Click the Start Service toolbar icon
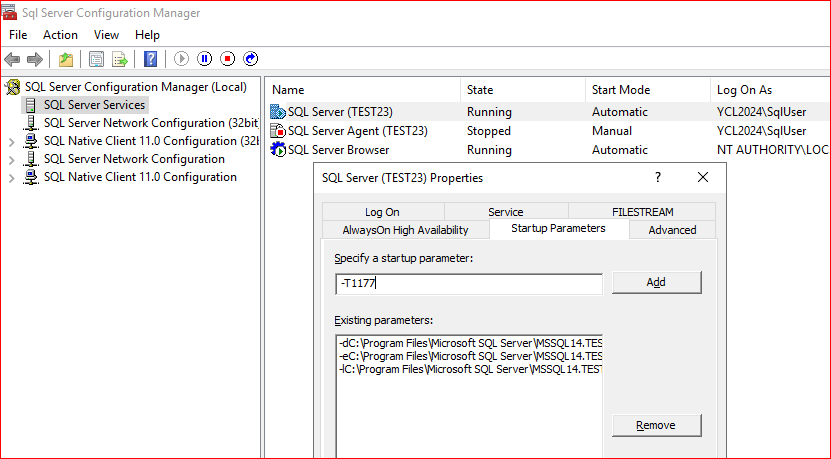The height and width of the screenshot is (459, 831). [x=181, y=59]
